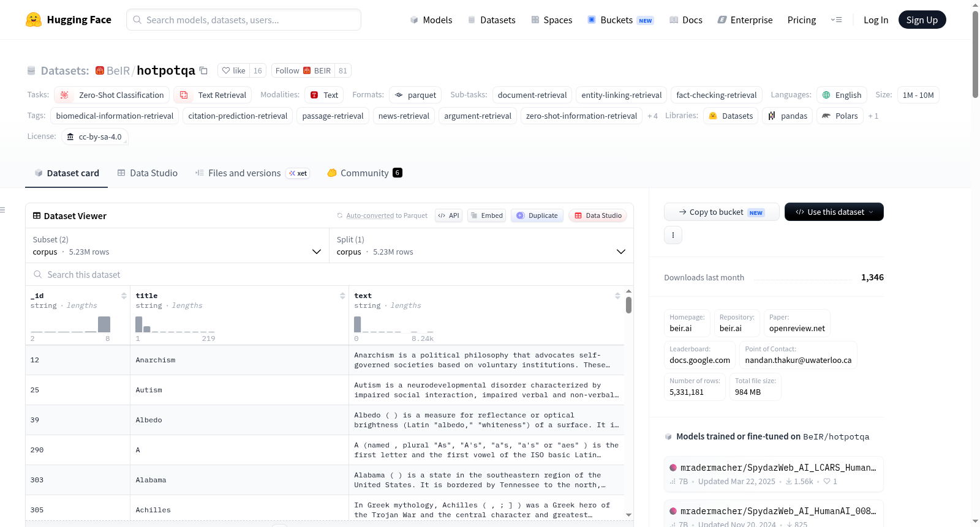Image resolution: width=980 pixels, height=527 pixels.
Task: Open Data Studio from viewer toolbar
Action: (x=598, y=215)
